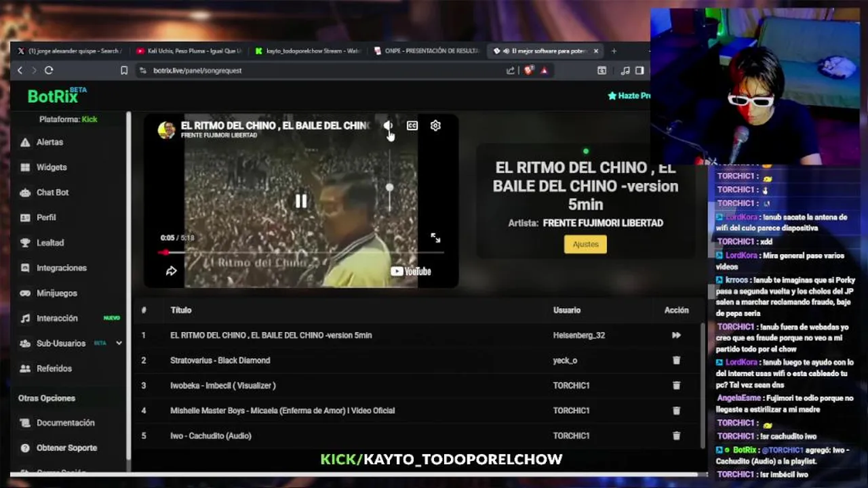This screenshot has width=868, height=488.
Task: Click the Plataforma: Kick label
Action: (x=68, y=119)
